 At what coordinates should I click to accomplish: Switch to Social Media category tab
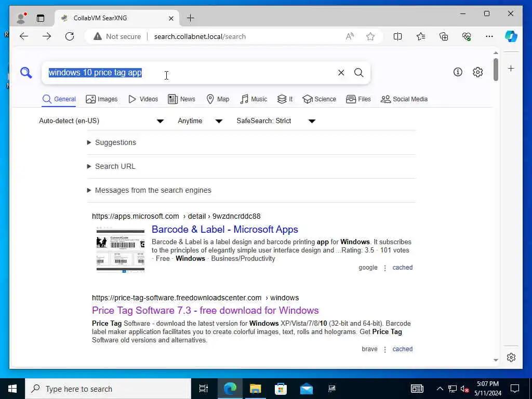tap(404, 99)
